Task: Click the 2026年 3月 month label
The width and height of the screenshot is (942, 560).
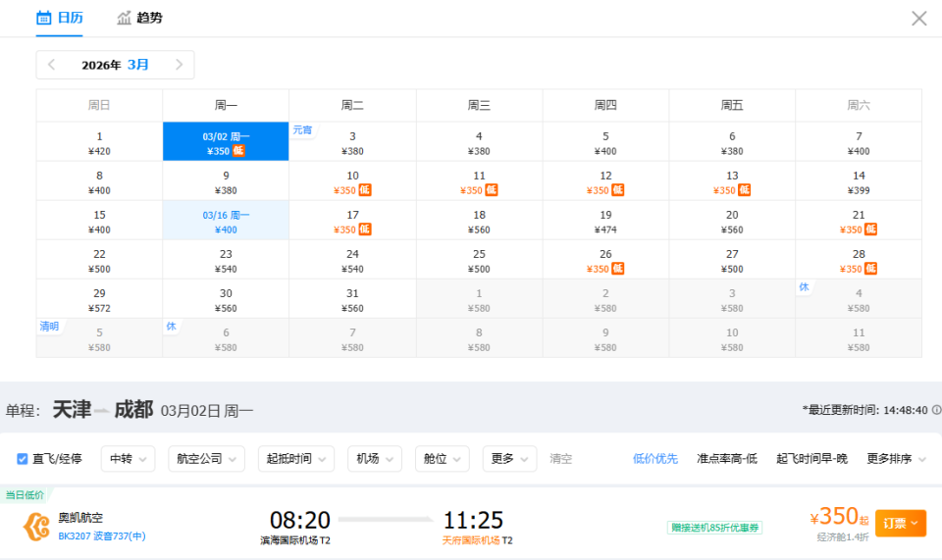Action: pyautogui.click(x=116, y=65)
